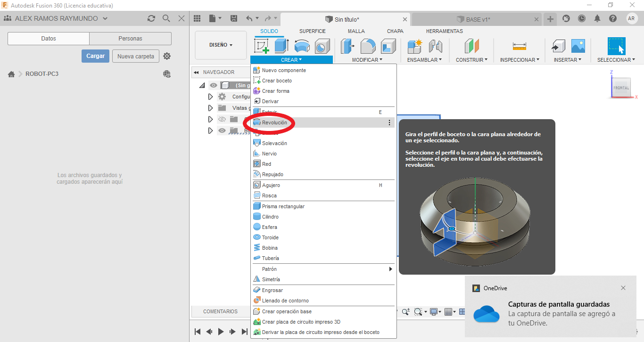
Task: Open the notifications bell
Action: point(597,18)
